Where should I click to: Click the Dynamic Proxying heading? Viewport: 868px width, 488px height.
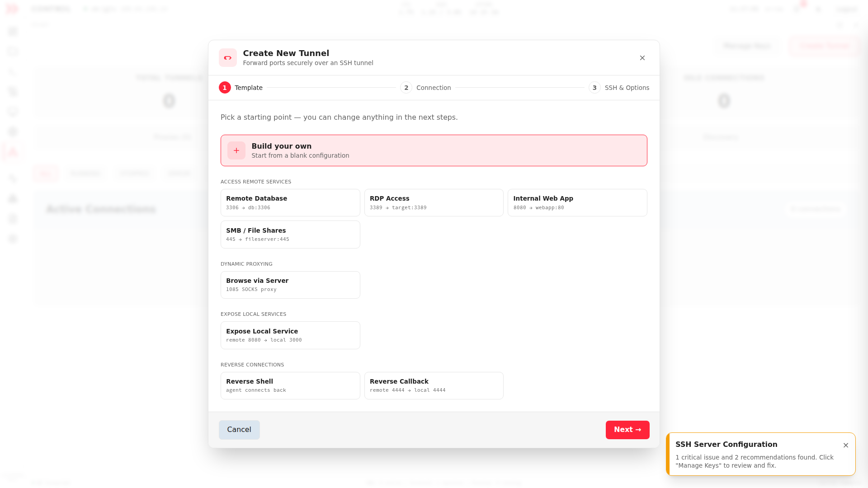pyautogui.click(x=246, y=264)
